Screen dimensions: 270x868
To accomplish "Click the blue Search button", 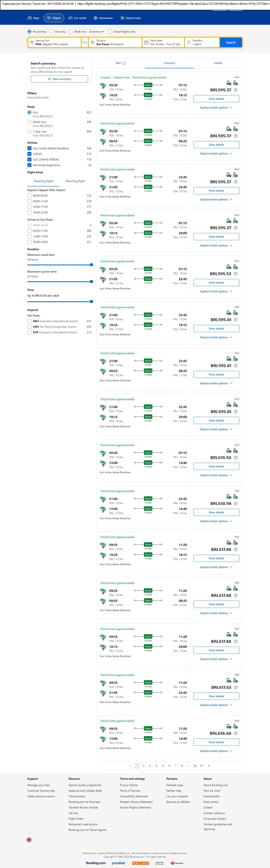I will coord(231,42).
